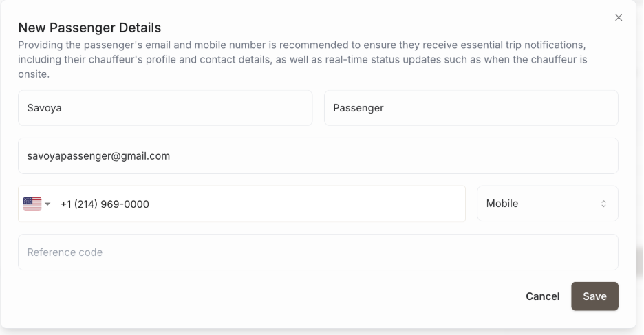Click the New Passenger Details heading
The image size is (644, 335).
[89, 28]
